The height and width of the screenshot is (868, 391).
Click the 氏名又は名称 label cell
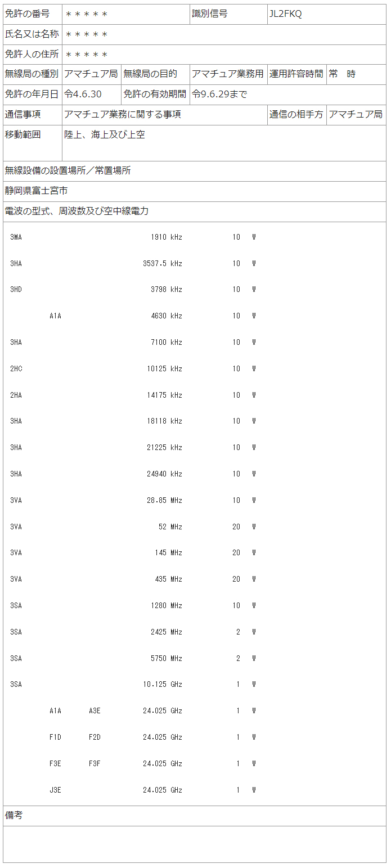coord(32,34)
